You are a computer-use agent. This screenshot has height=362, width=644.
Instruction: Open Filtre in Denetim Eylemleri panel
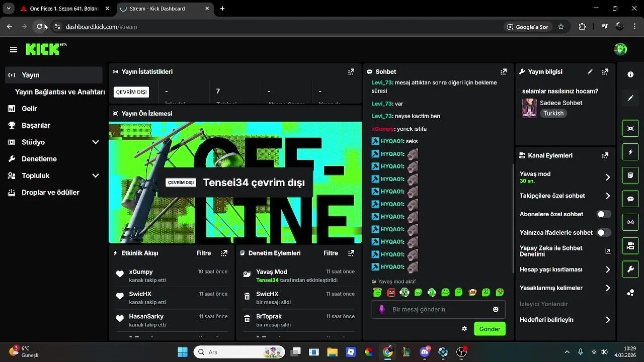[331, 253]
